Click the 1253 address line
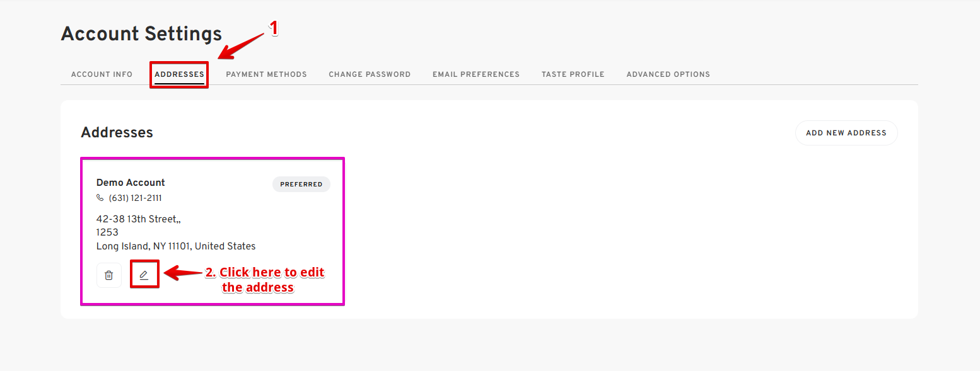The height and width of the screenshot is (371, 980). point(107,232)
